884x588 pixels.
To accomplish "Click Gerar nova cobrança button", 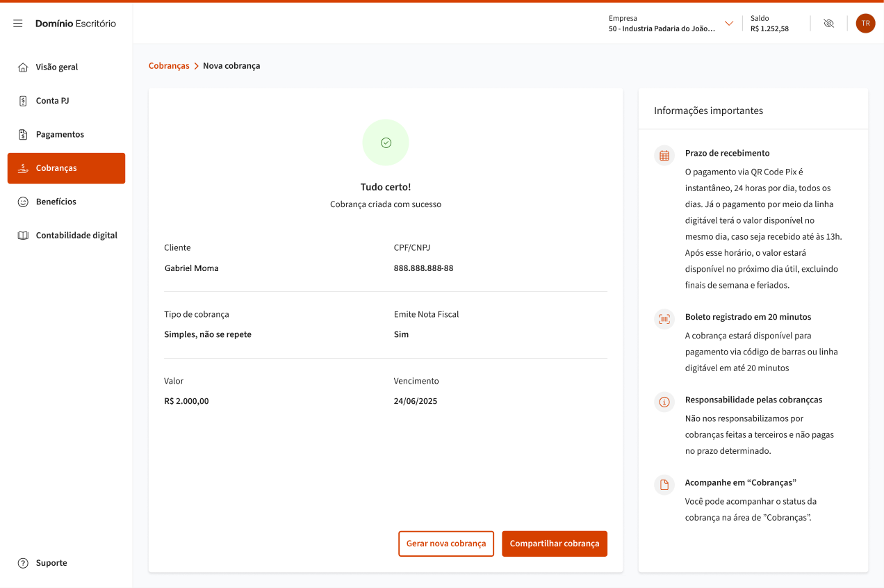I will [445, 544].
